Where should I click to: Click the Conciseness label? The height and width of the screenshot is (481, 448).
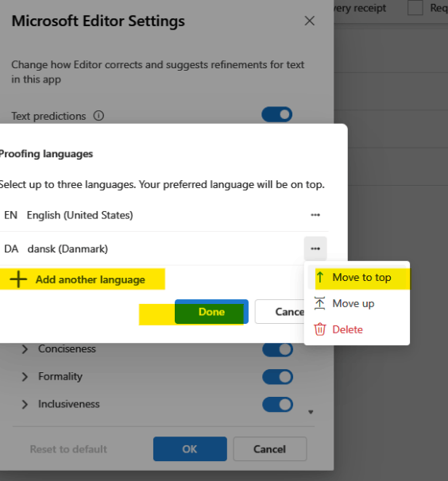point(67,348)
